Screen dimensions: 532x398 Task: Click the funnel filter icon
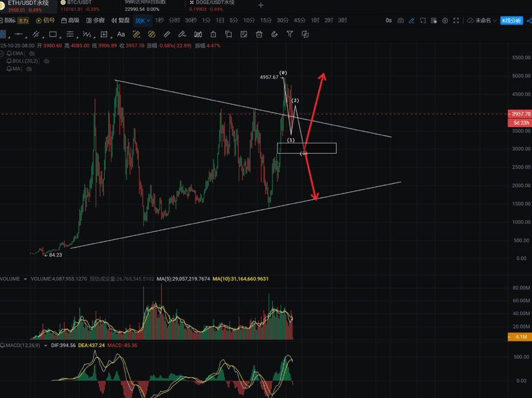click(289, 34)
